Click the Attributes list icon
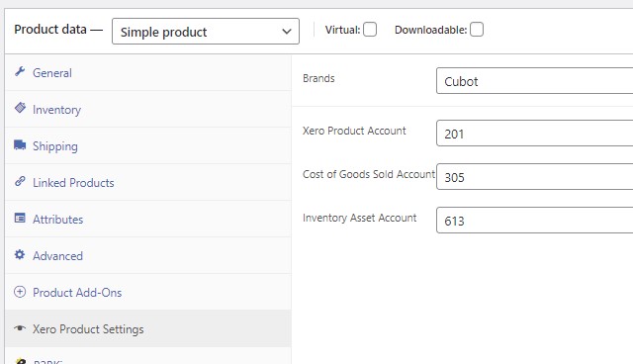The image size is (633, 364). point(20,218)
